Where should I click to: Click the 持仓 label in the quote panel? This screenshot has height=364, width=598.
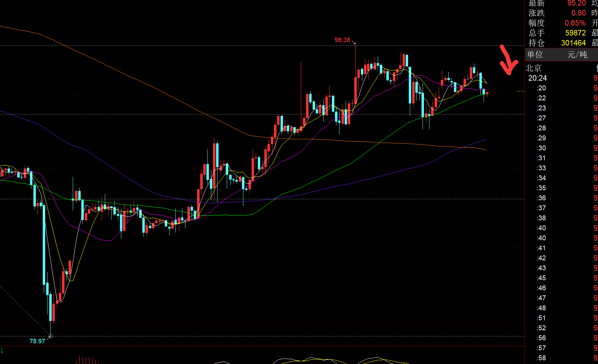536,43
